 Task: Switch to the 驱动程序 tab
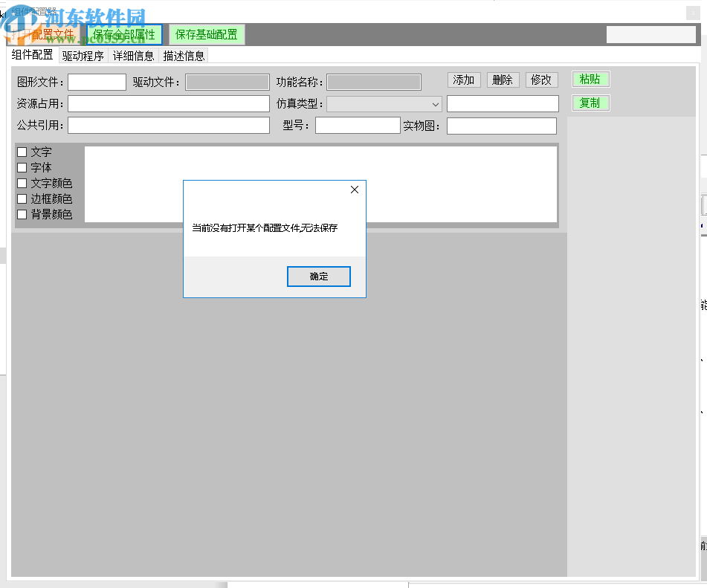pos(83,56)
